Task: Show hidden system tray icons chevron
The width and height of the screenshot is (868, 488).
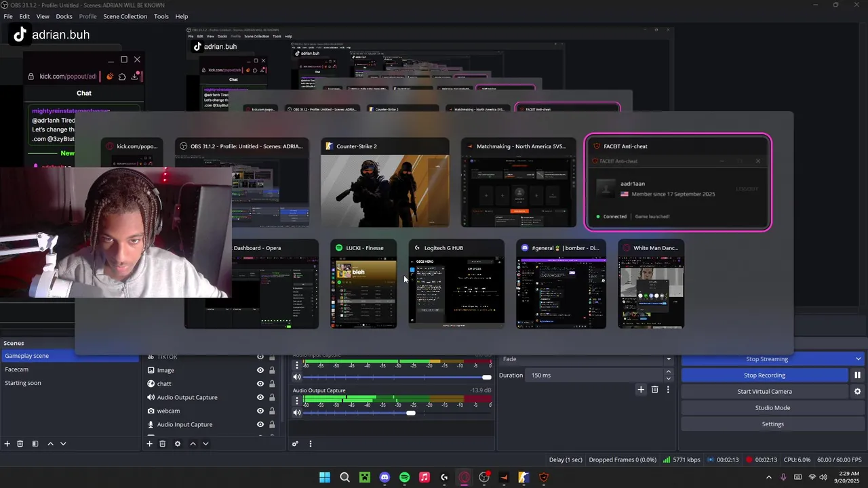Action: click(768, 477)
